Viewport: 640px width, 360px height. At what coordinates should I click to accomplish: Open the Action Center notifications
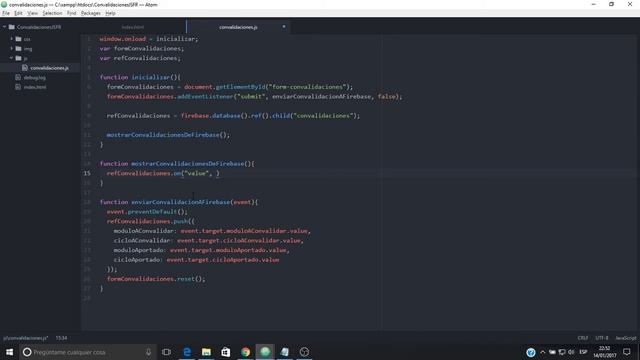click(x=627, y=352)
